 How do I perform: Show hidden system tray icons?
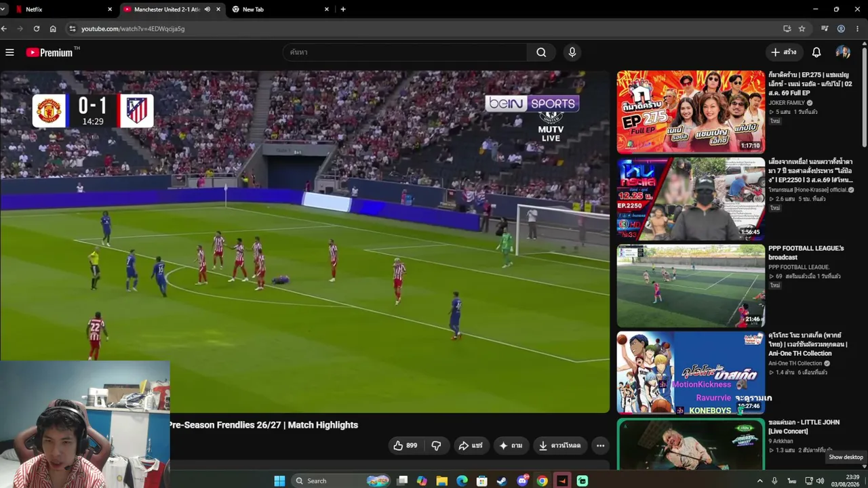(759, 481)
